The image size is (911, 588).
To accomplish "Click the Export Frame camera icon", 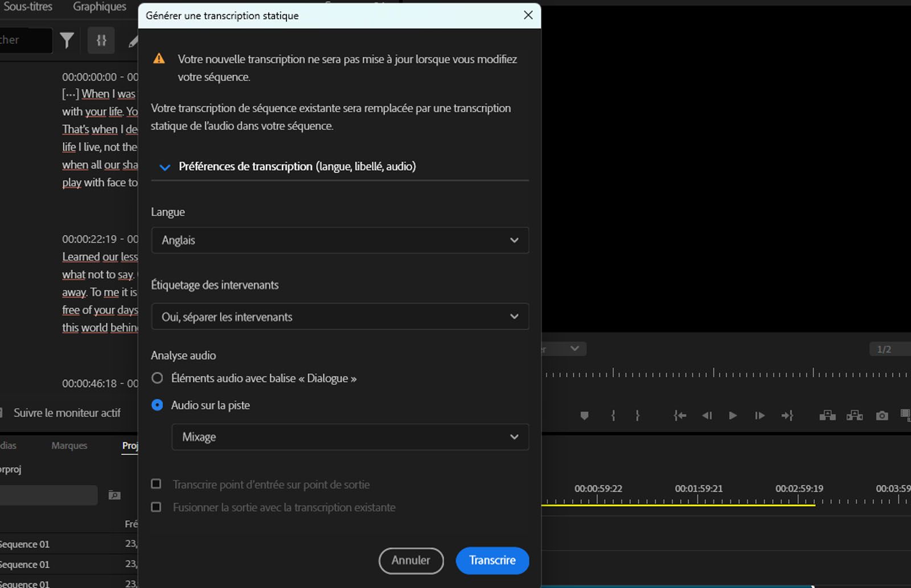I will (882, 416).
